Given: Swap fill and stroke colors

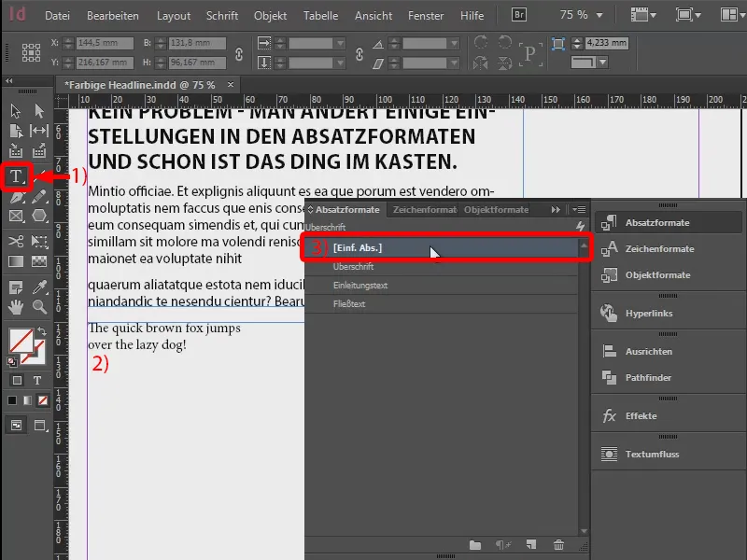Looking at the screenshot, I should point(42,331).
